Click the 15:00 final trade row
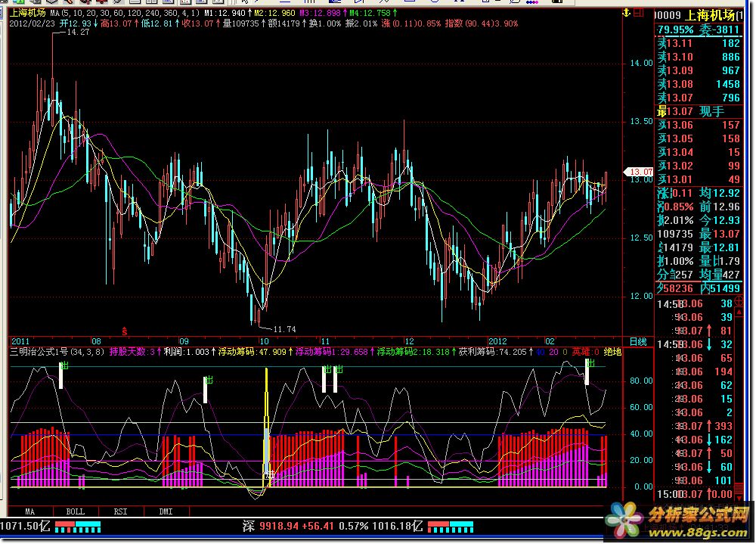The image size is (756, 544). [x=695, y=494]
